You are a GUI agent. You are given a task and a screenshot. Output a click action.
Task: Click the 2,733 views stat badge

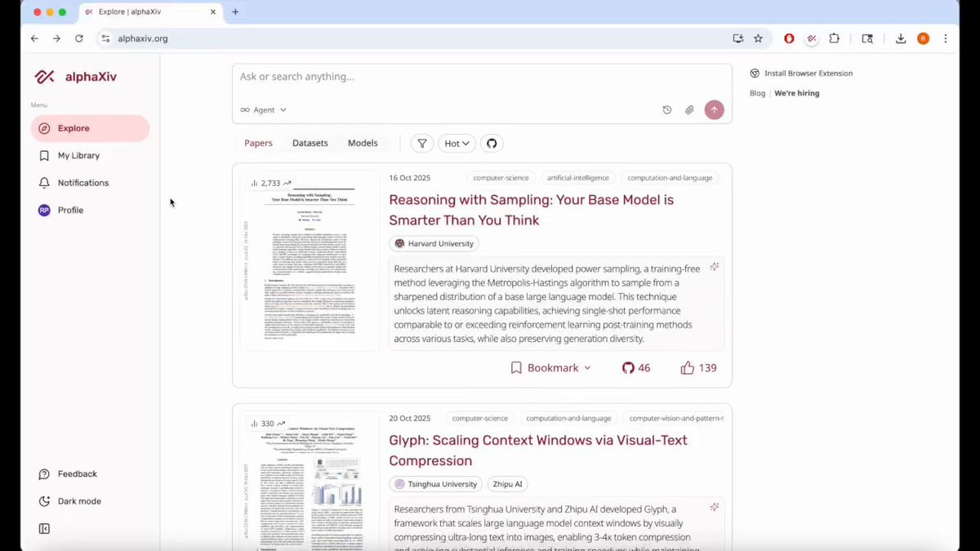click(270, 184)
